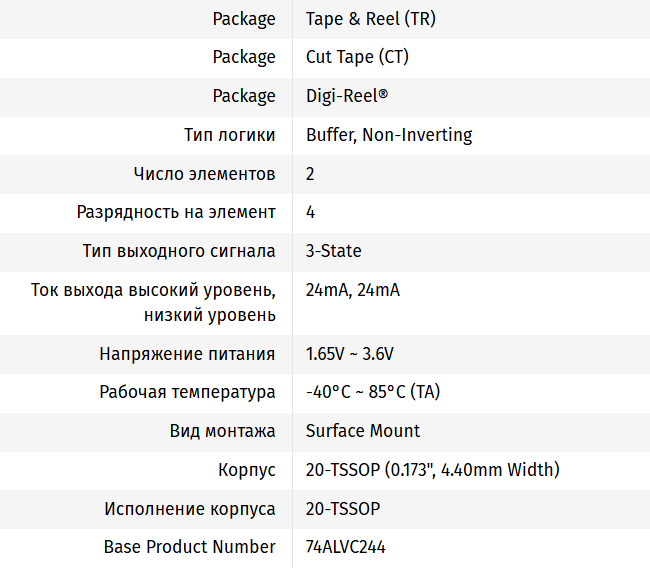Click the "Тип логики" parameter label
The image size is (650, 568).
[x=229, y=135]
